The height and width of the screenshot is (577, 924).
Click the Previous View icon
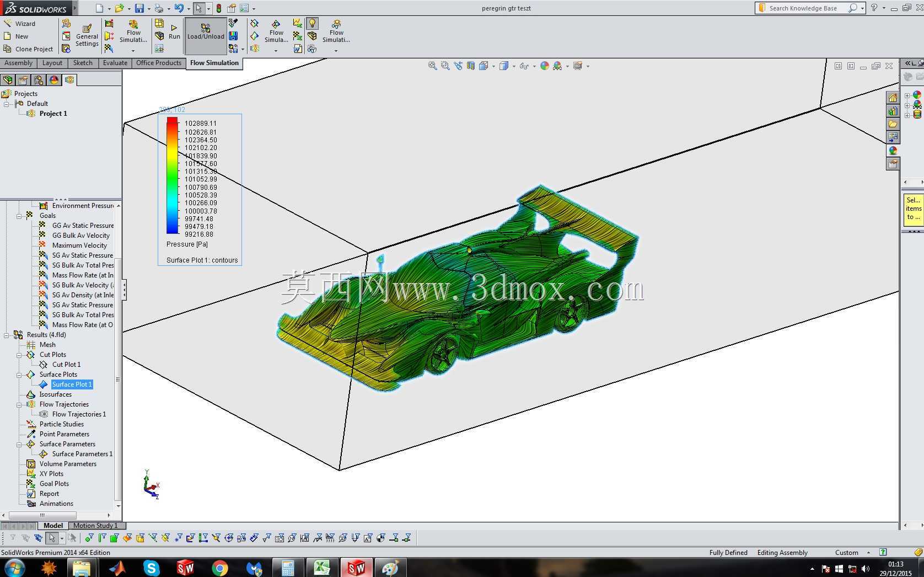[x=458, y=66]
